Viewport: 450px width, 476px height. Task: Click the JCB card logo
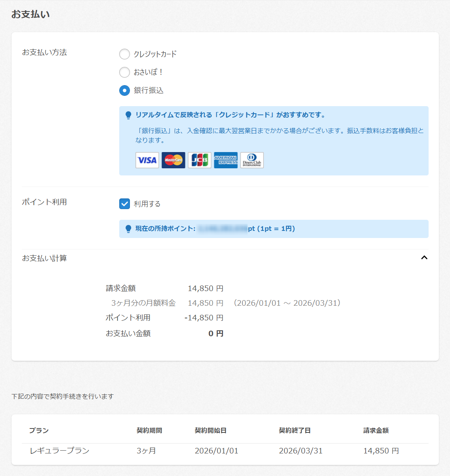point(199,160)
